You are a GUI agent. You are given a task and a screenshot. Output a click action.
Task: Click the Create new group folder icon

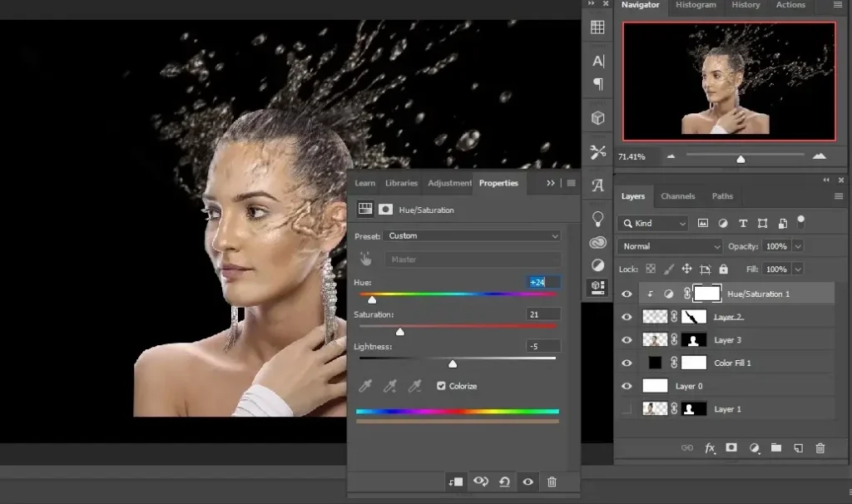click(x=776, y=448)
